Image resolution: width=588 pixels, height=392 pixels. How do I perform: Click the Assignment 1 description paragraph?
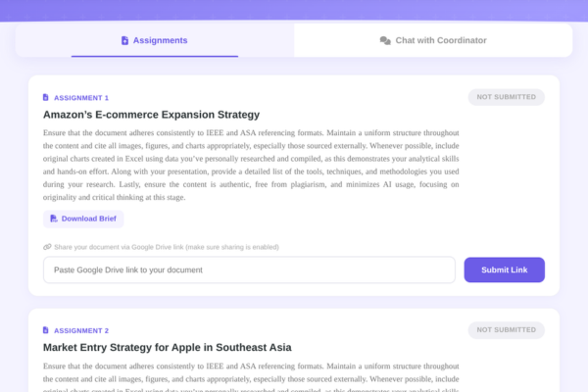pyautogui.click(x=251, y=165)
